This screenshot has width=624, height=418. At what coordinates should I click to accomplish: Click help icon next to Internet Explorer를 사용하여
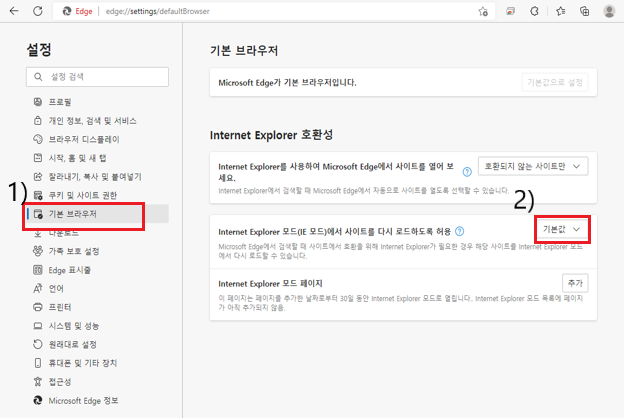pos(467,172)
